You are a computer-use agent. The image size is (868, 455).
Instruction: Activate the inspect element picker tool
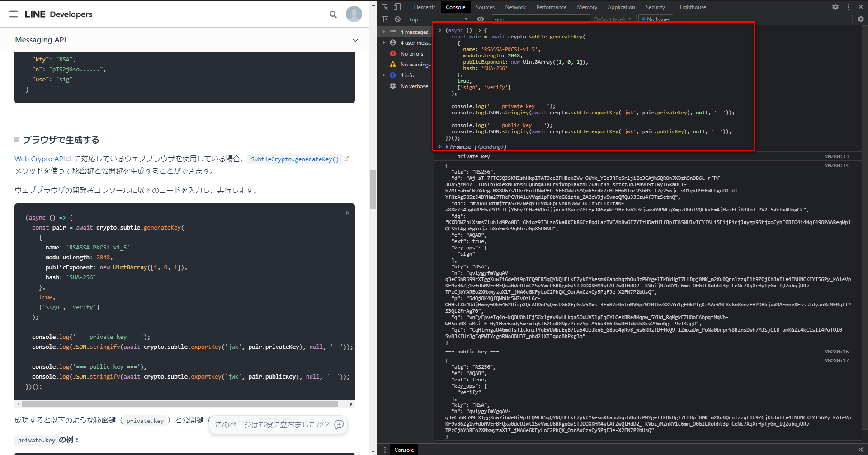(x=385, y=7)
